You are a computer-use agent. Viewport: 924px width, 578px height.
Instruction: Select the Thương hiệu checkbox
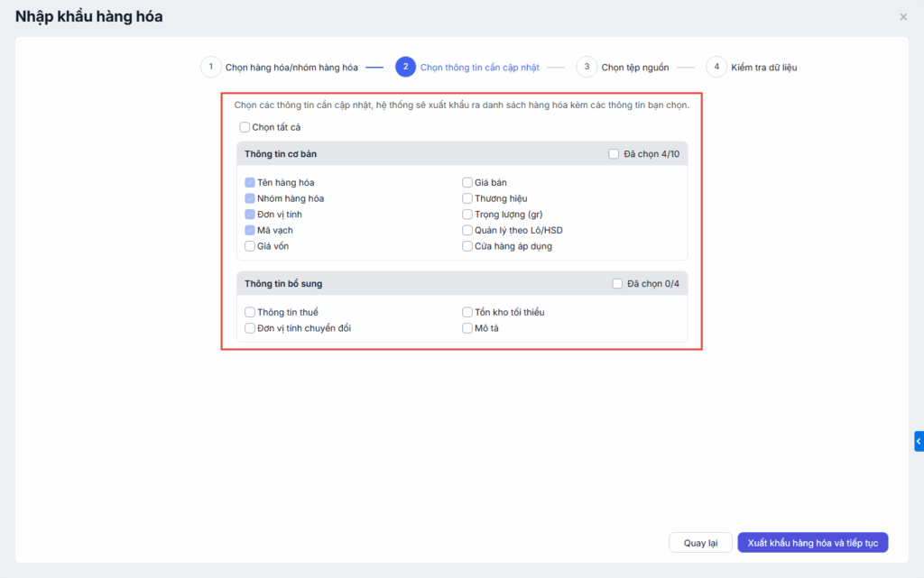click(467, 198)
